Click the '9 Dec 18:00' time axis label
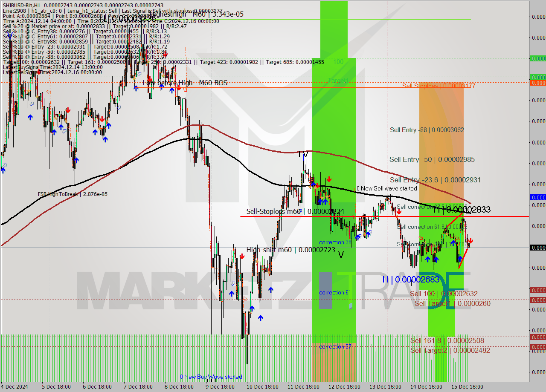 tap(221, 387)
